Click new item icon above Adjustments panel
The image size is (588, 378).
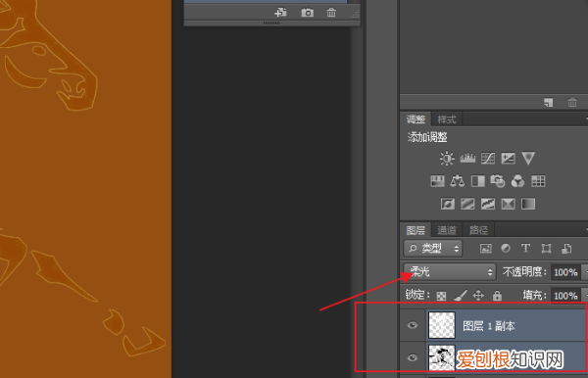[x=548, y=102]
